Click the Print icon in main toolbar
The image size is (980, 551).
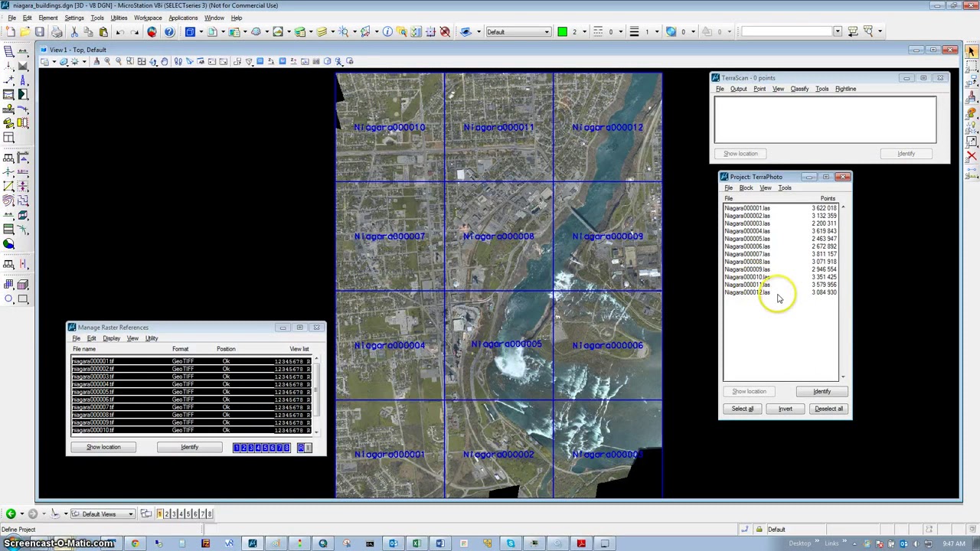(x=57, y=31)
